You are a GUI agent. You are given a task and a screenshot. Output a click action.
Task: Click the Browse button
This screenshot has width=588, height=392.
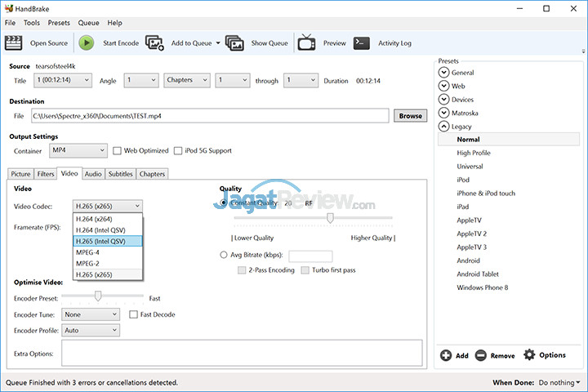[410, 116]
